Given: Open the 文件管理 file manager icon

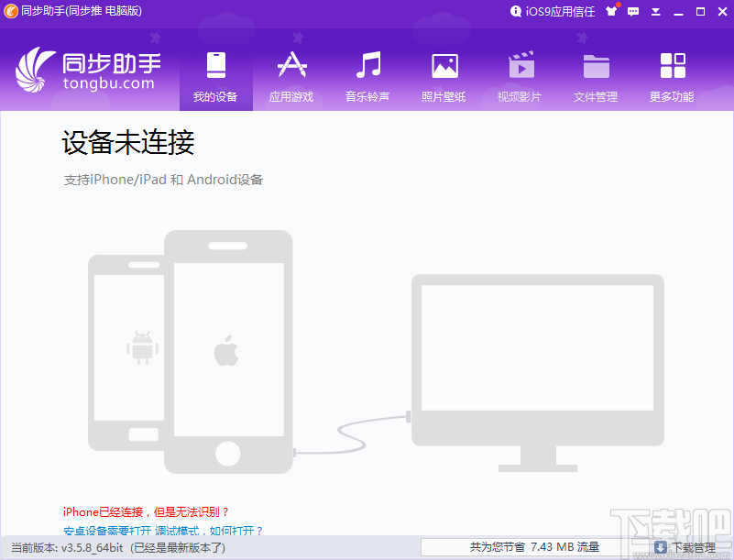Looking at the screenshot, I should 596,62.
